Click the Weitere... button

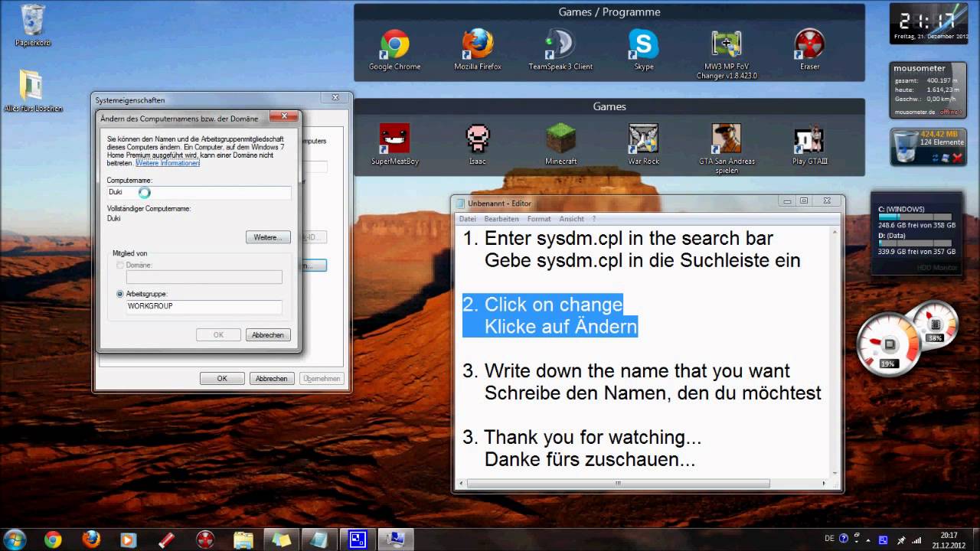click(268, 237)
